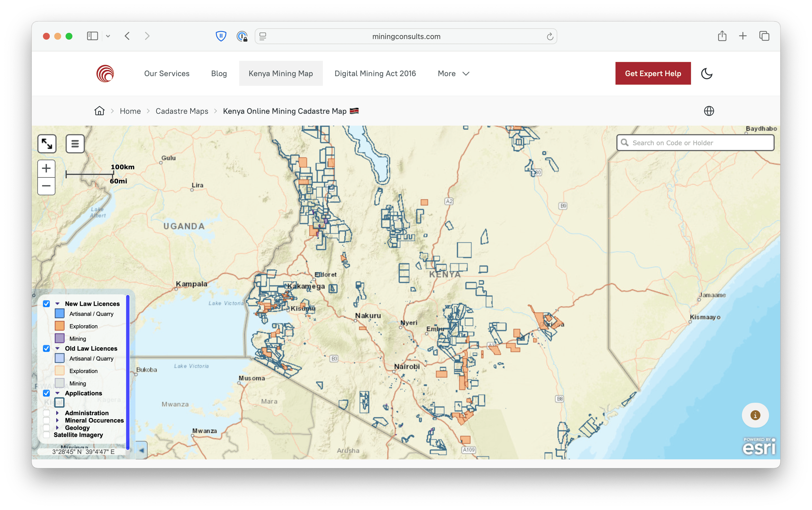This screenshot has width=812, height=510.
Task: Open Our Services in the navigation
Action: click(x=167, y=73)
